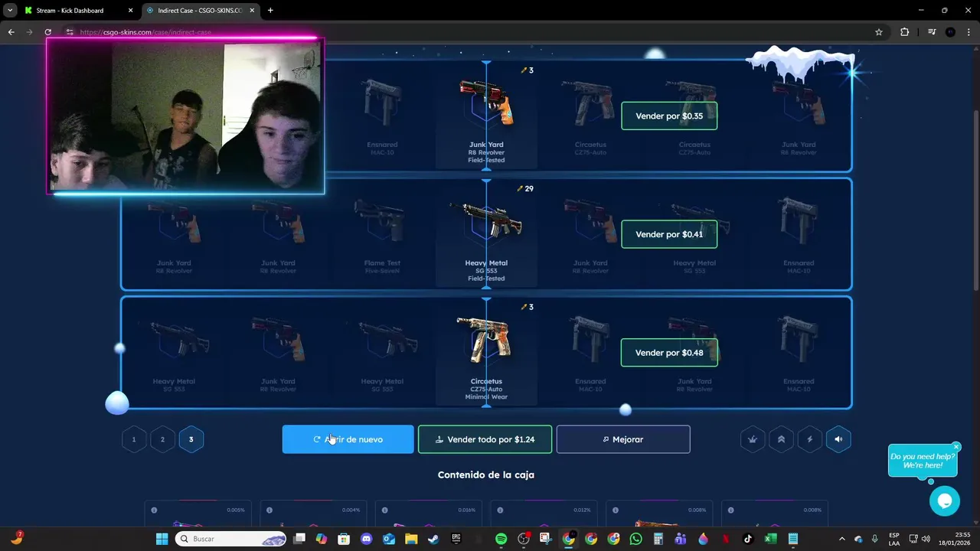Click the 'Contenido de la caja' heading
This screenshot has width=980, height=551.
pyautogui.click(x=486, y=474)
